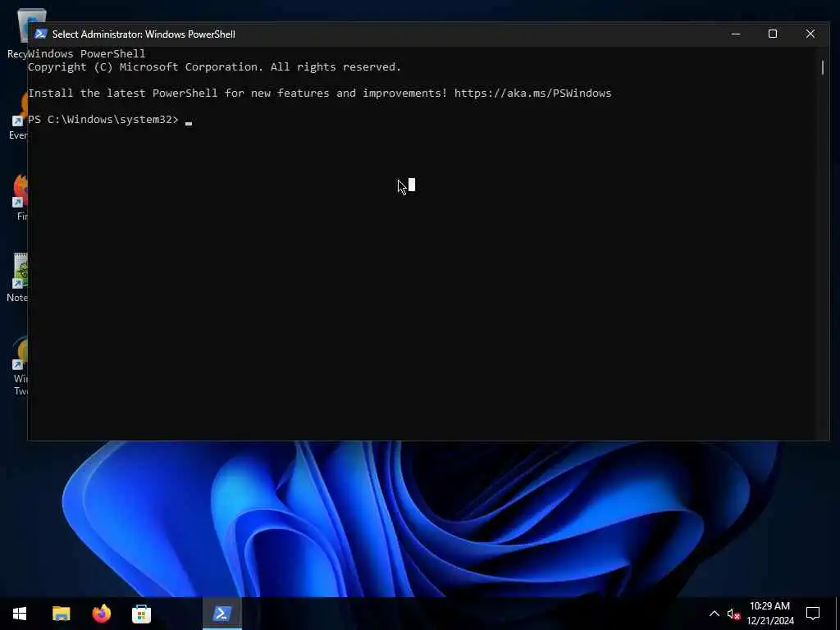
Task: Click the muted volume tray icon
Action: [733, 614]
